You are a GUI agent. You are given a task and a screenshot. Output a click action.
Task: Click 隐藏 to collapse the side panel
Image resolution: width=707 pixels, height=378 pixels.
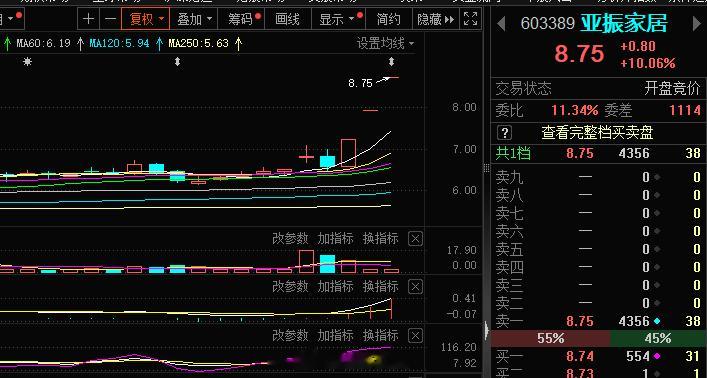[436, 19]
